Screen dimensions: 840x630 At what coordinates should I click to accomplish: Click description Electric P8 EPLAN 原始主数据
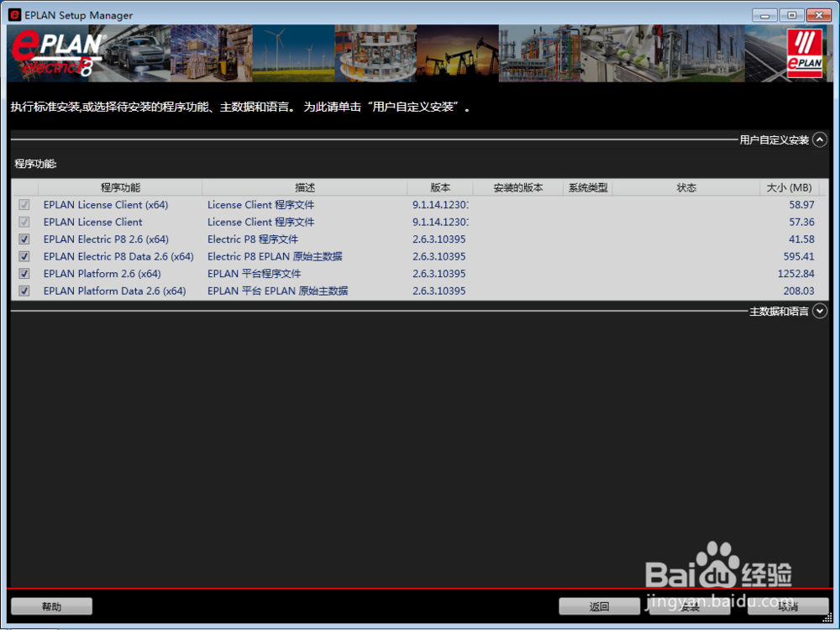(x=275, y=256)
